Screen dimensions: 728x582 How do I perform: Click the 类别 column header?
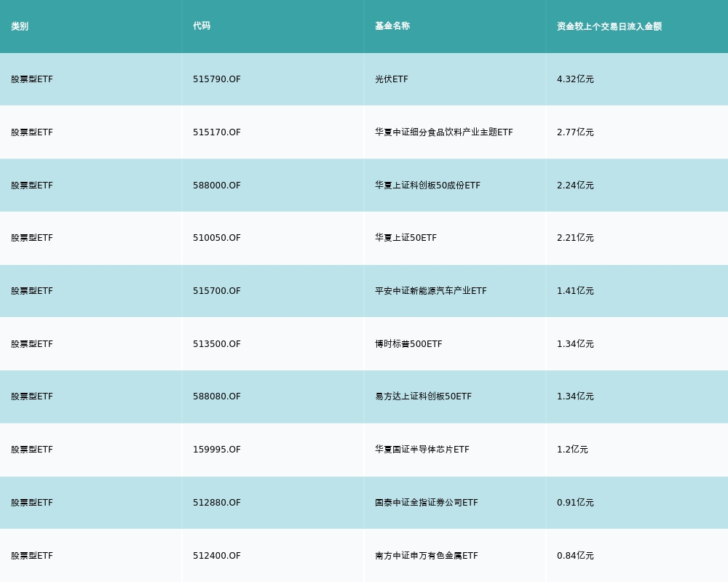point(20,26)
